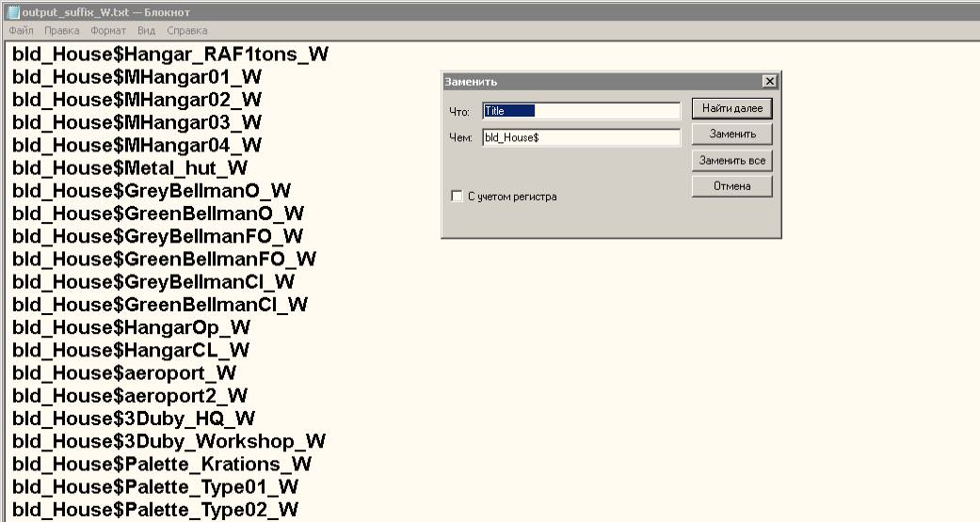Open the Вид menu
Image resolution: width=980 pixels, height=522 pixels.
146,31
